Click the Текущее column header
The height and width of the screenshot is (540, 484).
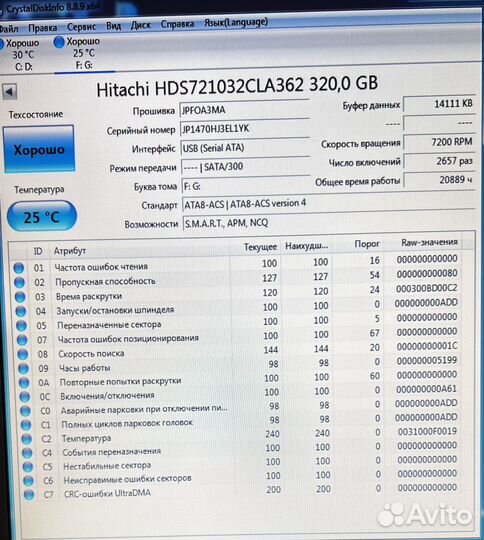[x=260, y=247]
